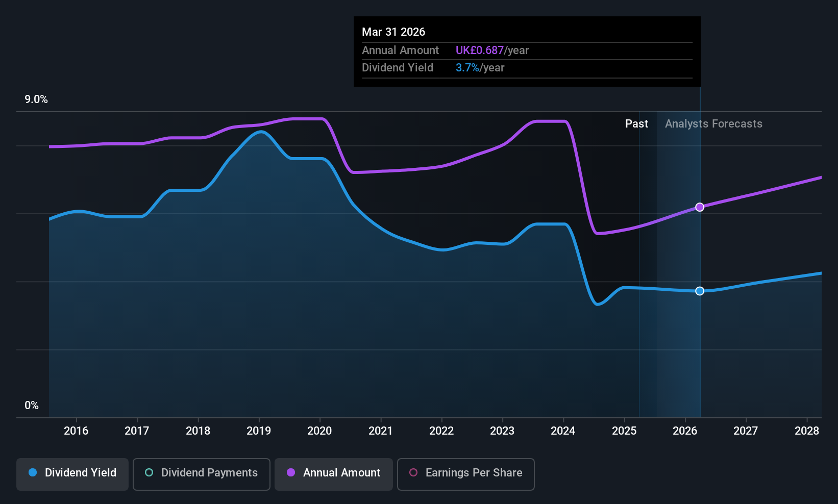Click the 2016 x-axis label
Image resolution: width=838 pixels, height=504 pixels.
[x=76, y=431]
